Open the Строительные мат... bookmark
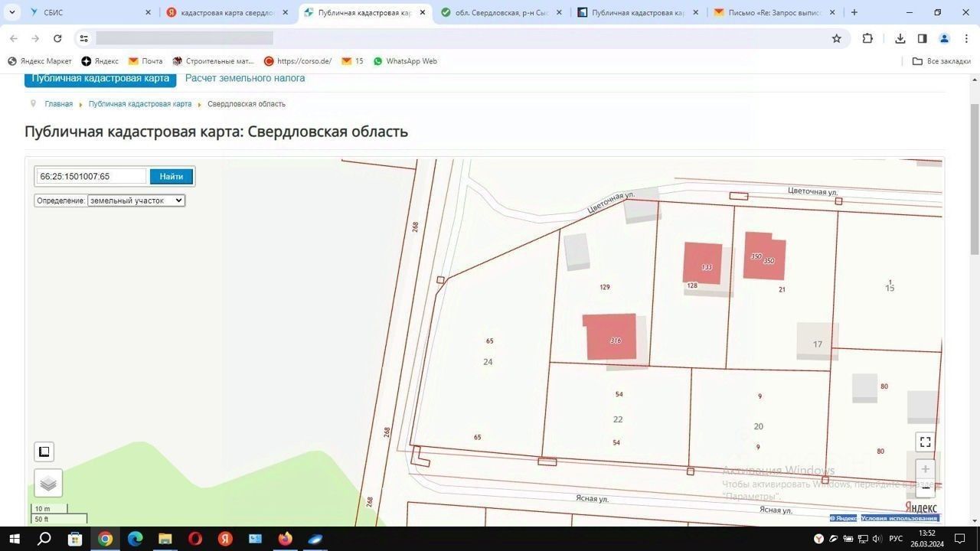This screenshot has width=980, height=551. click(x=214, y=61)
